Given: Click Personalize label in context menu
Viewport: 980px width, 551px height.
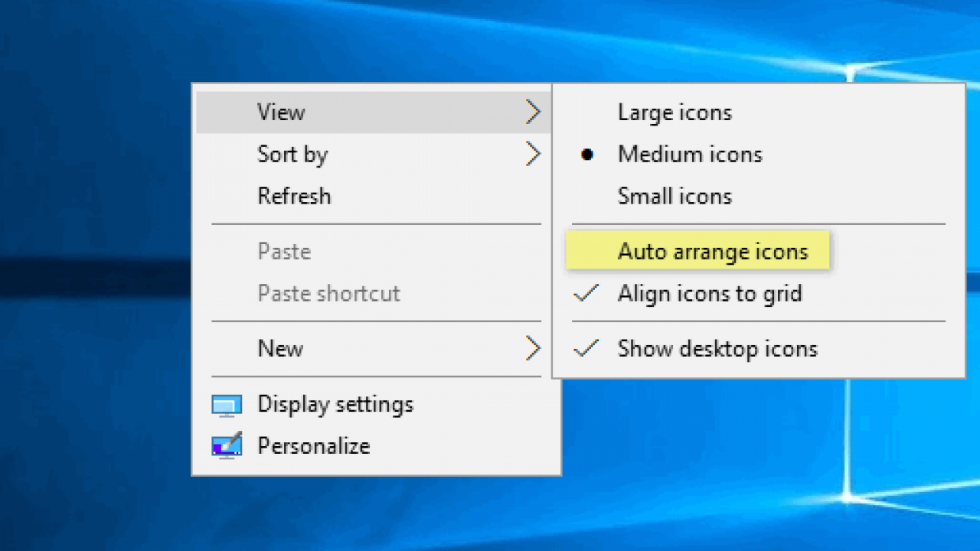Looking at the screenshot, I should click(314, 446).
